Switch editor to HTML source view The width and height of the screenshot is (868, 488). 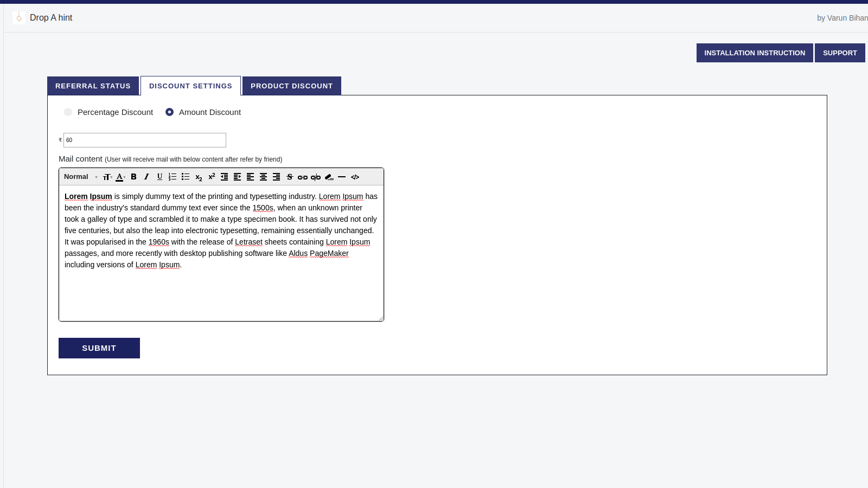coord(355,177)
